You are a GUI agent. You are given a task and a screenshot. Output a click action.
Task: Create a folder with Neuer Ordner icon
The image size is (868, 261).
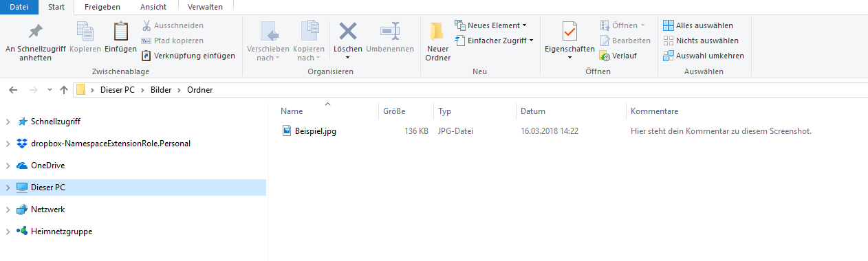point(437,32)
